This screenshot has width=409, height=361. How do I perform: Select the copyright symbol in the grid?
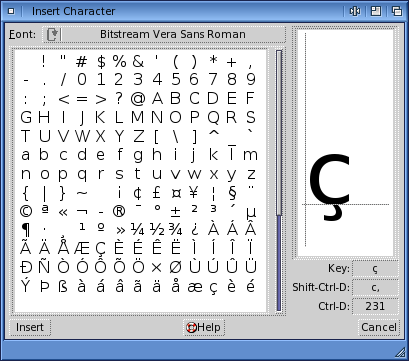[26, 211]
